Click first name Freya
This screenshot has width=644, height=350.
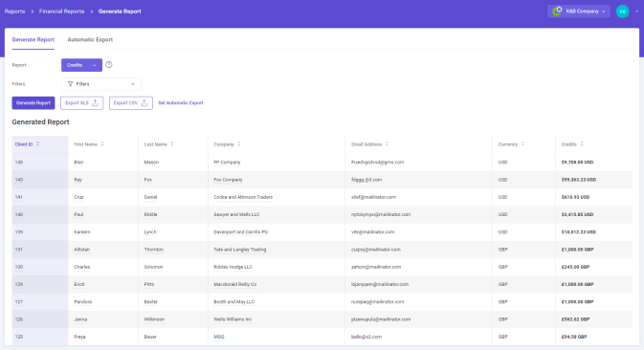click(79, 337)
